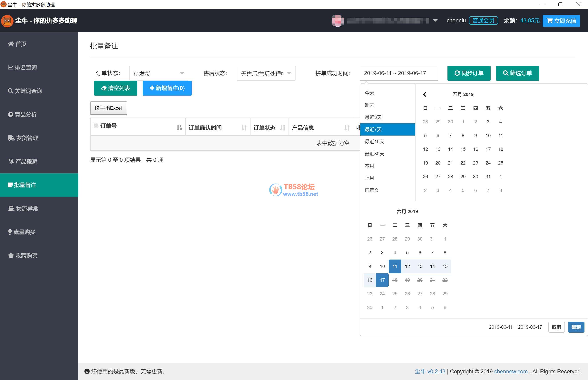Image resolution: width=588 pixels, height=380 pixels.
Task: Toggle the select-all 订单号 checkbox
Action: coord(96,125)
